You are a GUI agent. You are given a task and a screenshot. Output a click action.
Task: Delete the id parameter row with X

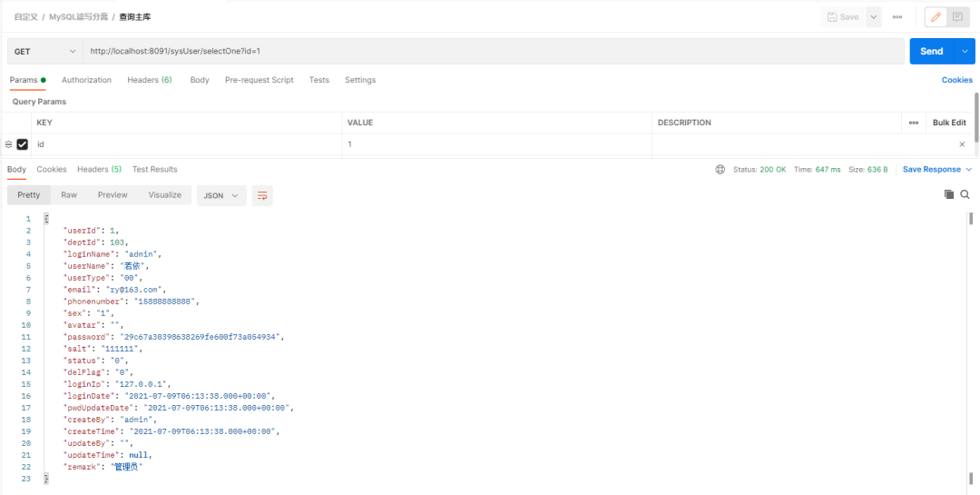(962, 144)
